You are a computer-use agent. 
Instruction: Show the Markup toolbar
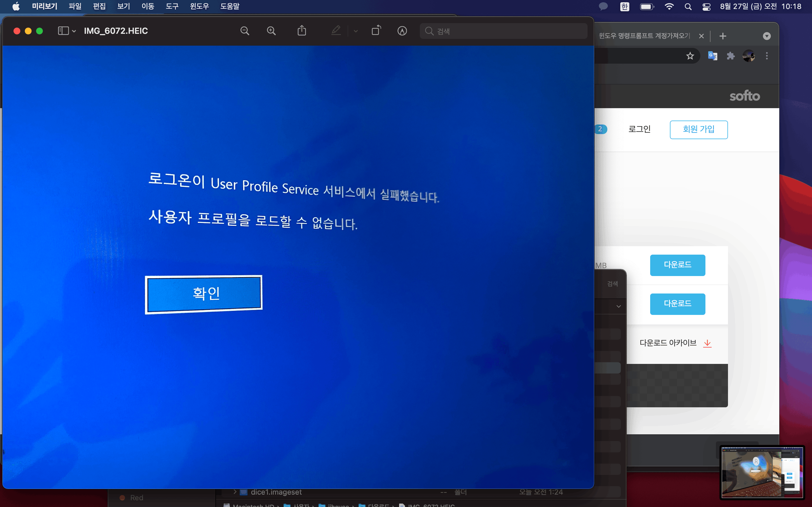coord(402,31)
